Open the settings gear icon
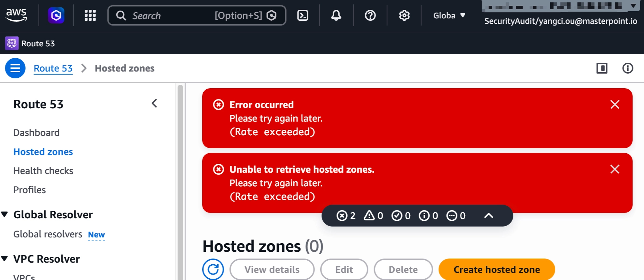 coord(404,15)
